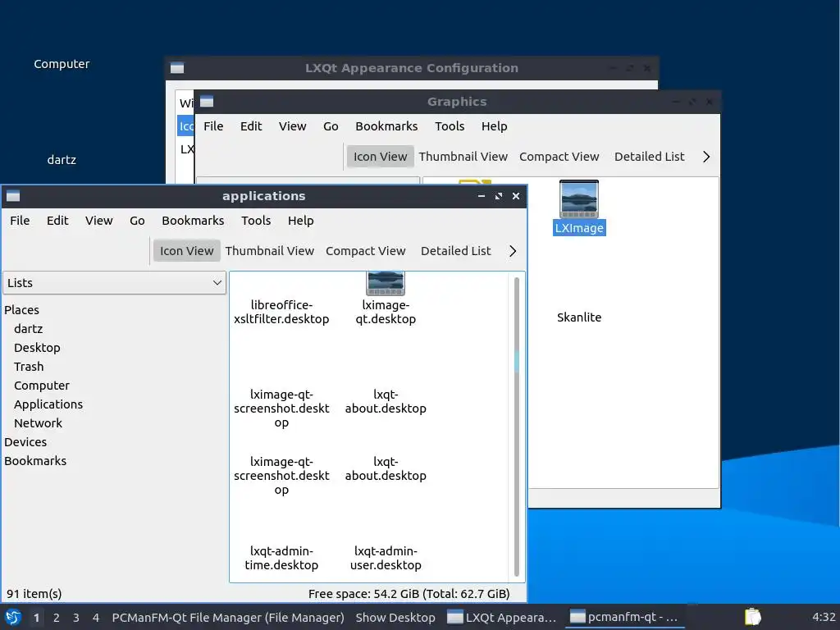The height and width of the screenshot is (630, 840).
Task: Open Edit menu in applications window
Action: [57, 221]
